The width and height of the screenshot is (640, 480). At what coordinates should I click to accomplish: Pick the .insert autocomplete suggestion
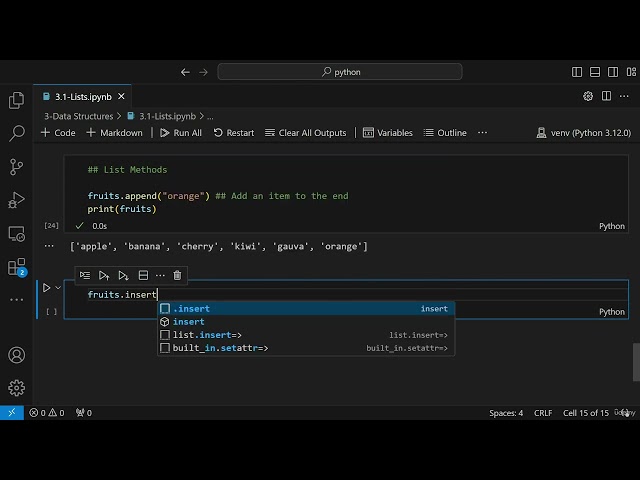(x=306, y=309)
